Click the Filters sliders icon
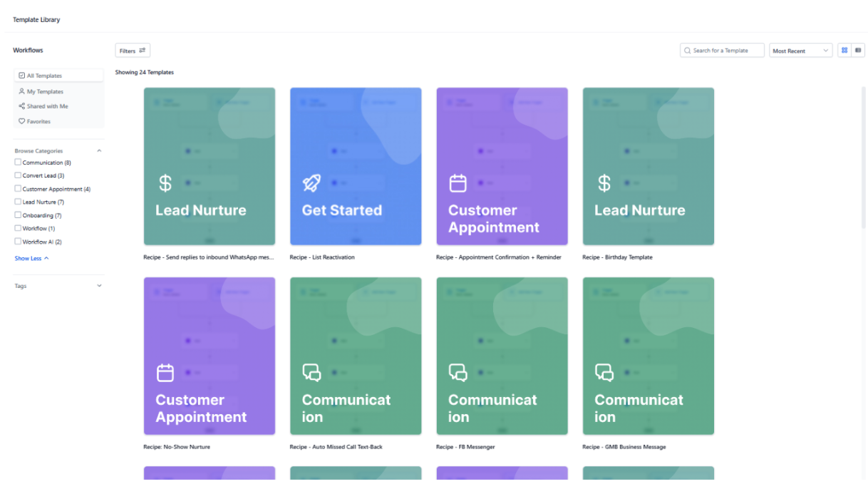Viewport: 868px width, 484px height. coord(143,51)
